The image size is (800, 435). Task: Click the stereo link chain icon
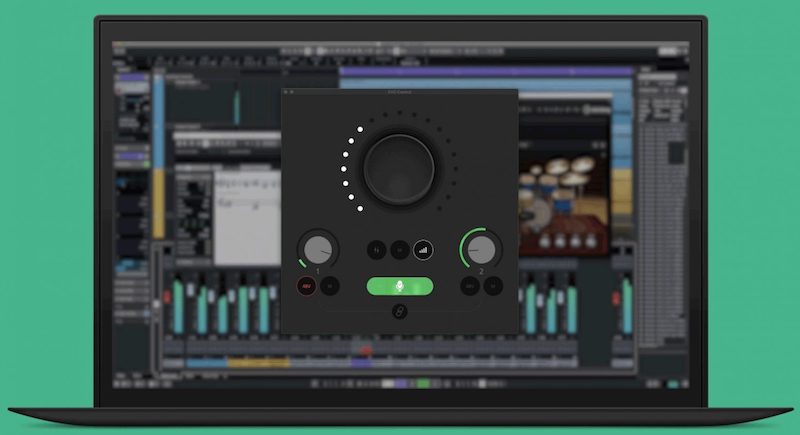399,313
